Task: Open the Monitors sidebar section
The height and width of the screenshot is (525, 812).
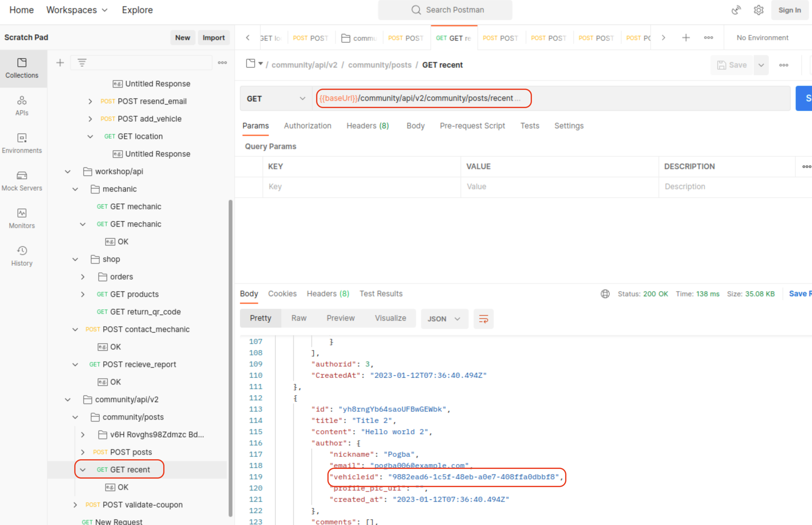Action: click(22, 218)
